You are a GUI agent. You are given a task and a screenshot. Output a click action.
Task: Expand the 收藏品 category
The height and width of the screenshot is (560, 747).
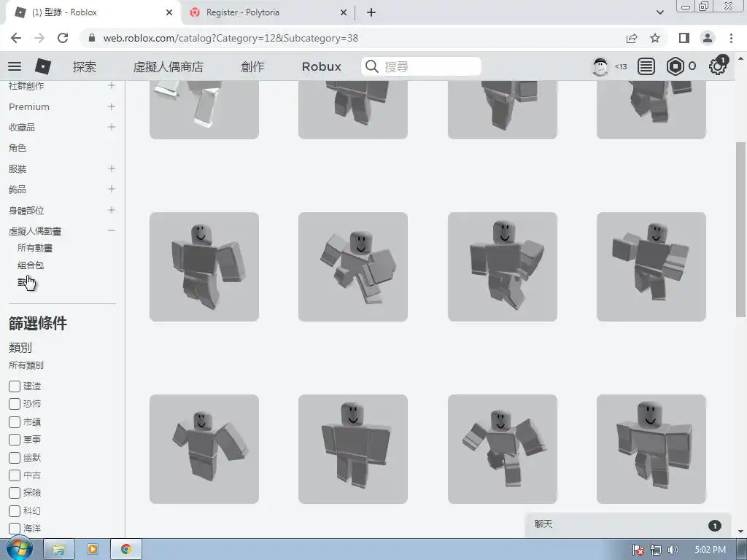(x=112, y=127)
